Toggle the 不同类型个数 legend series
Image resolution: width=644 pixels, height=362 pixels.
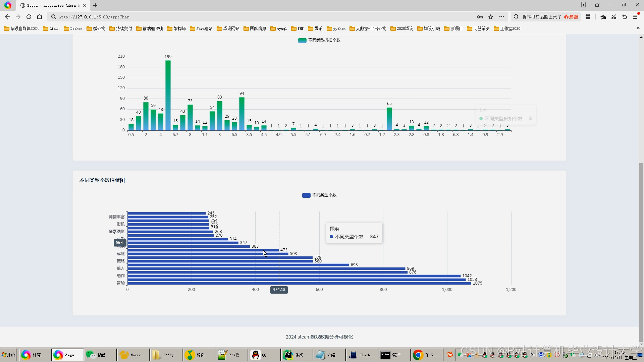tap(319, 195)
